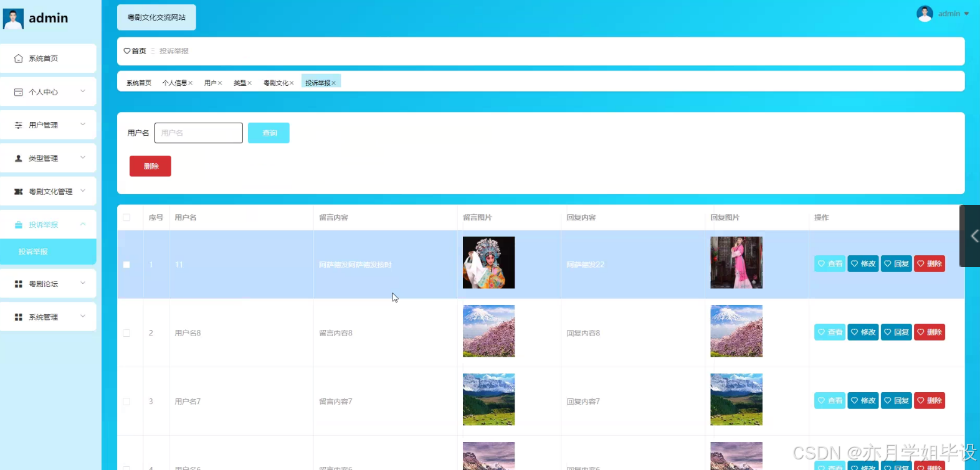The height and width of the screenshot is (470, 980).
Task: Click 修改 for row with user 11
Action: point(863,264)
